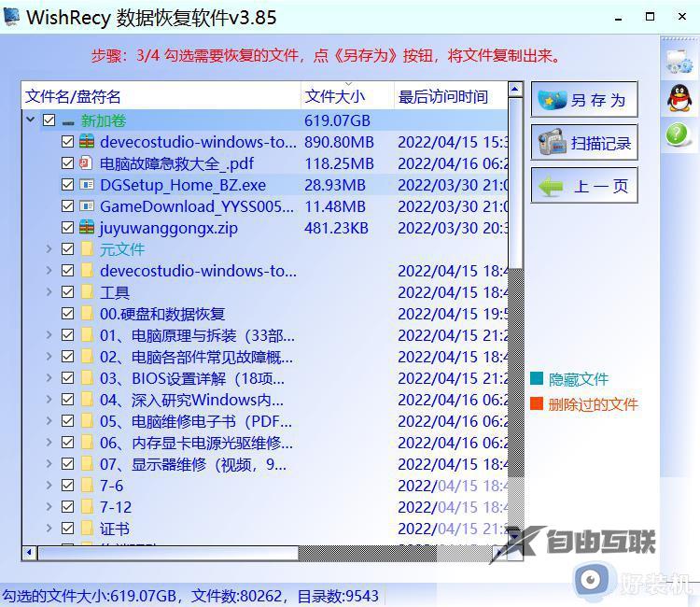This screenshot has height=607, width=700.
Task: Uncheck the devecostudio 890.80MB file checkbox
Action: tap(67, 142)
